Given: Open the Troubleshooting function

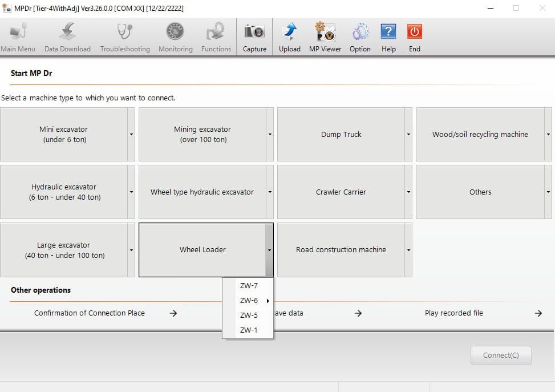Looking at the screenshot, I should click(124, 36).
